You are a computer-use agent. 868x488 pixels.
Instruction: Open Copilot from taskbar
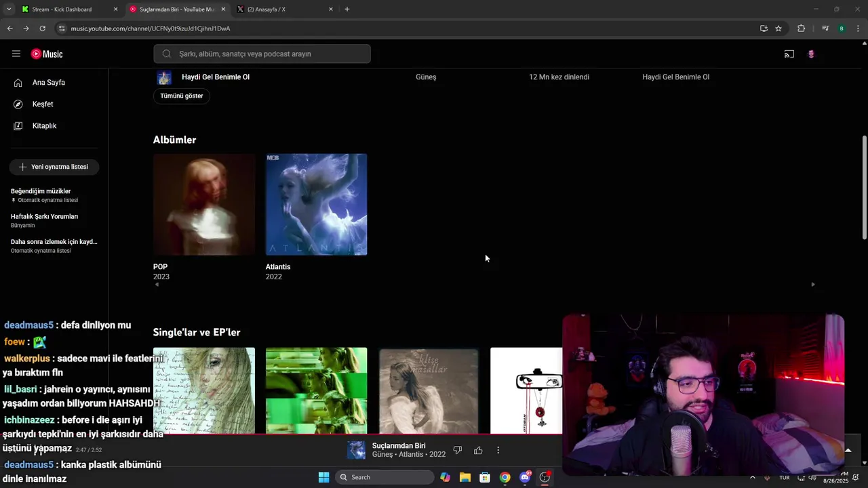click(x=445, y=477)
